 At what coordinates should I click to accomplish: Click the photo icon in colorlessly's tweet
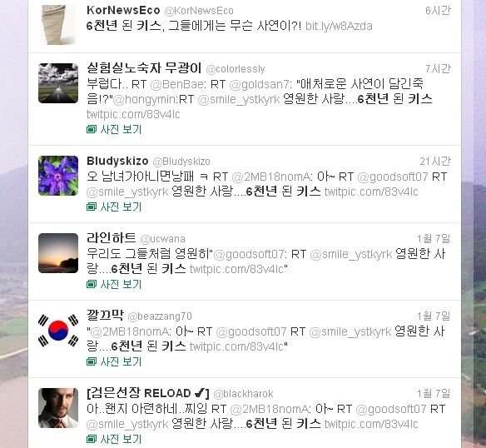click(x=92, y=129)
